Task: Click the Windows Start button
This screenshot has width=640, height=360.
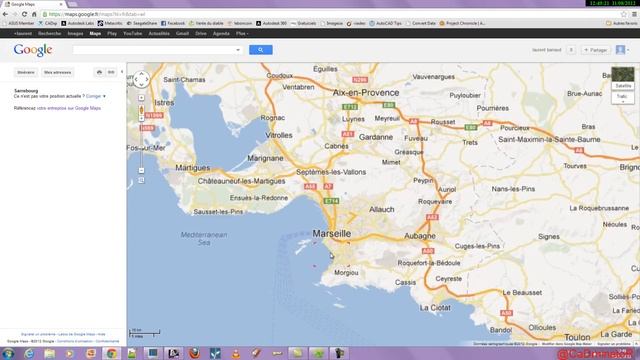Action: pyautogui.click(x=8, y=353)
